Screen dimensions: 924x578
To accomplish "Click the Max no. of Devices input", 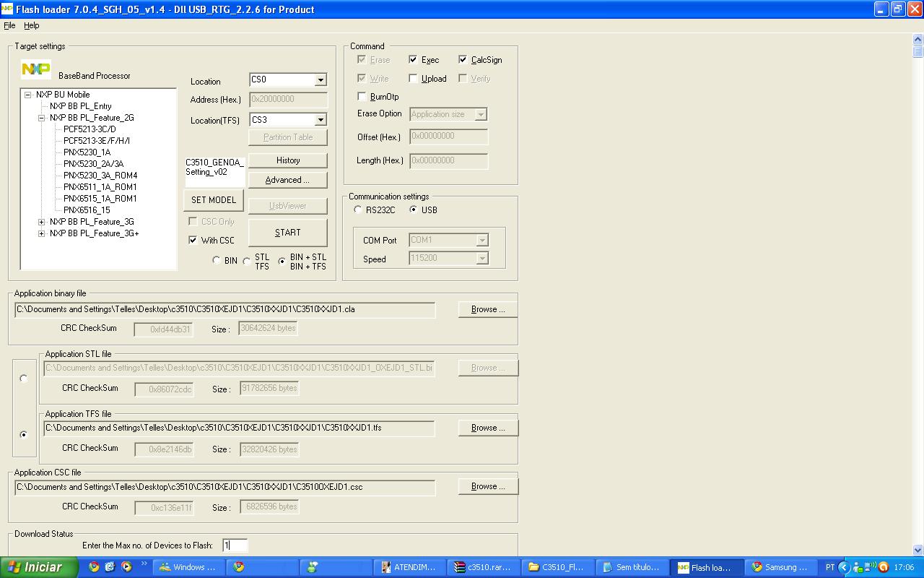I will pyautogui.click(x=235, y=545).
